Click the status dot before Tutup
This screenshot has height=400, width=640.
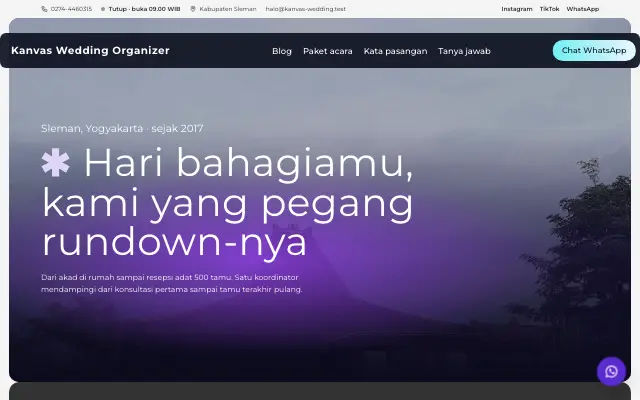tap(103, 9)
